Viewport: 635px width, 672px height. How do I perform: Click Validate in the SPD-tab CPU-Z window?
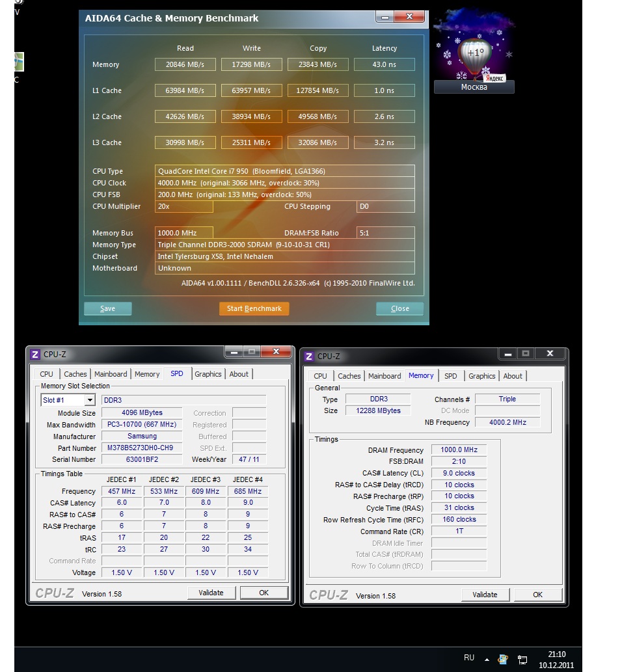coord(211,593)
